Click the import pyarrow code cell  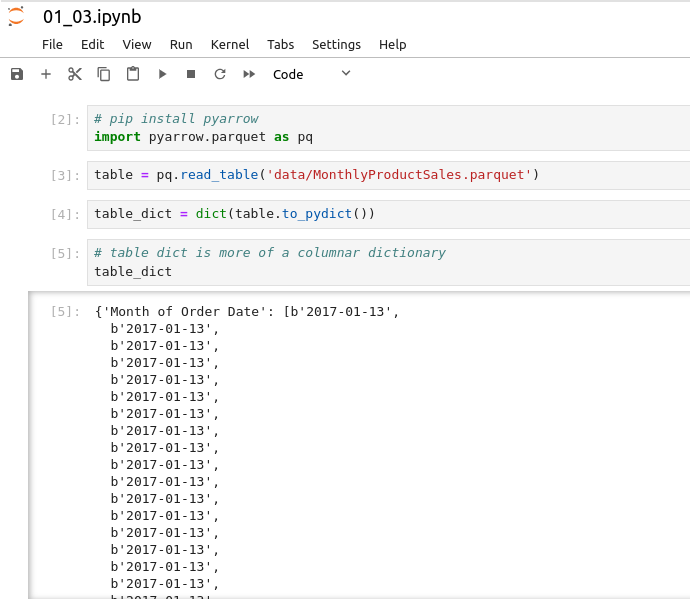(388, 128)
